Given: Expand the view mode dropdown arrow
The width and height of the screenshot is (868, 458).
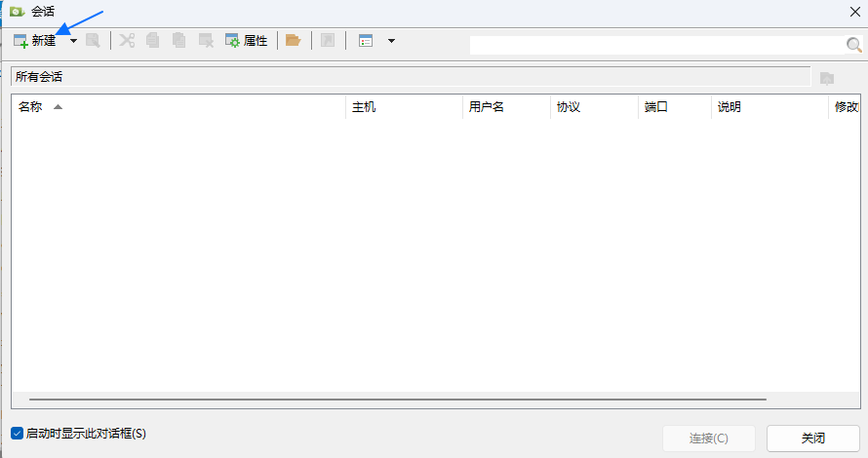Looking at the screenshot, I should pos(391,41).
